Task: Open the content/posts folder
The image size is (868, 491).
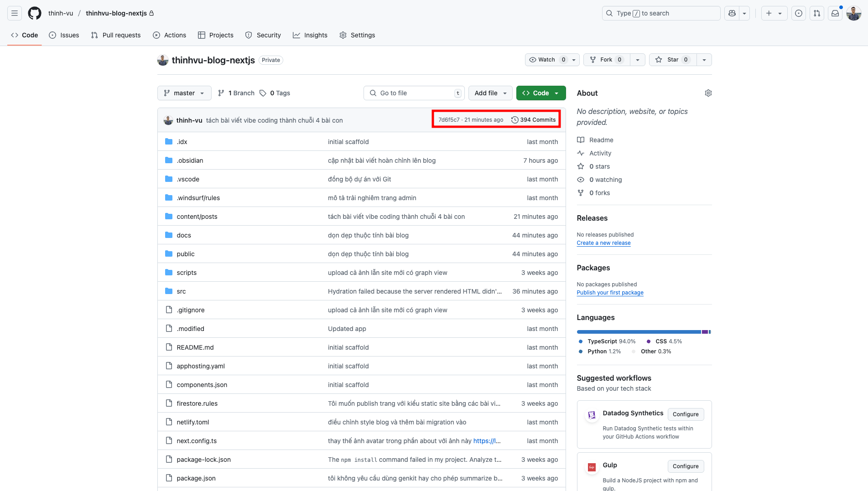Action: [197, 217]
